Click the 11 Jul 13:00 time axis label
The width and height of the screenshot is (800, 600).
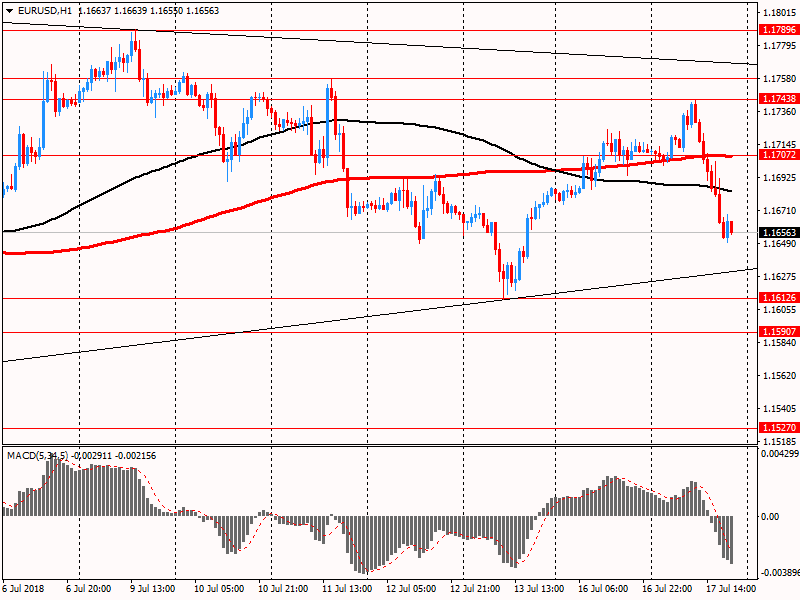click(346, 589)
